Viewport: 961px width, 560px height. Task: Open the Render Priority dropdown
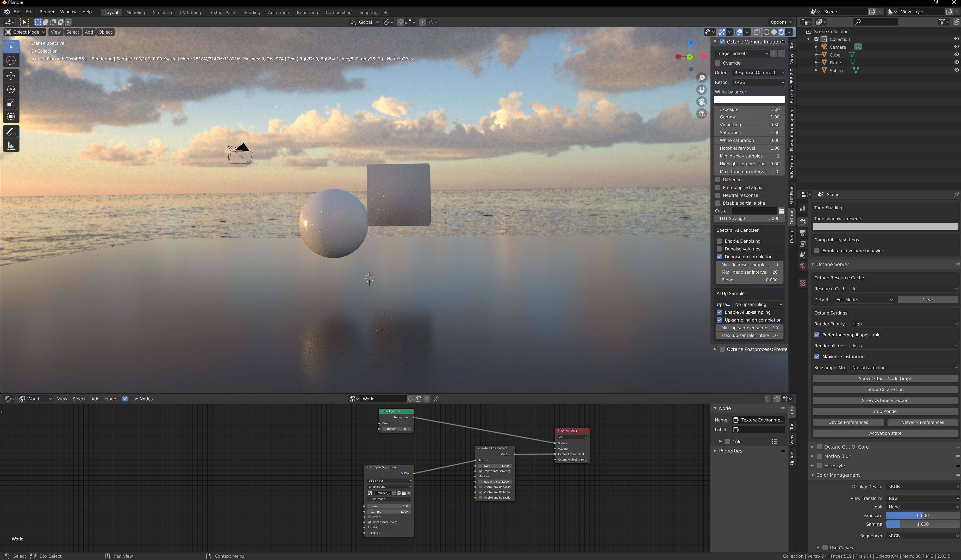coord(904,324)
